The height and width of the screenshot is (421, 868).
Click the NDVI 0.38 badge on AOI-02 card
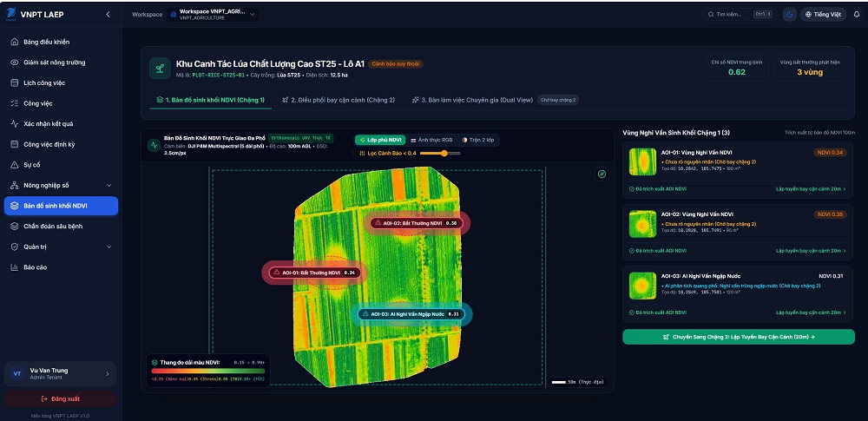tap(831, 214)
